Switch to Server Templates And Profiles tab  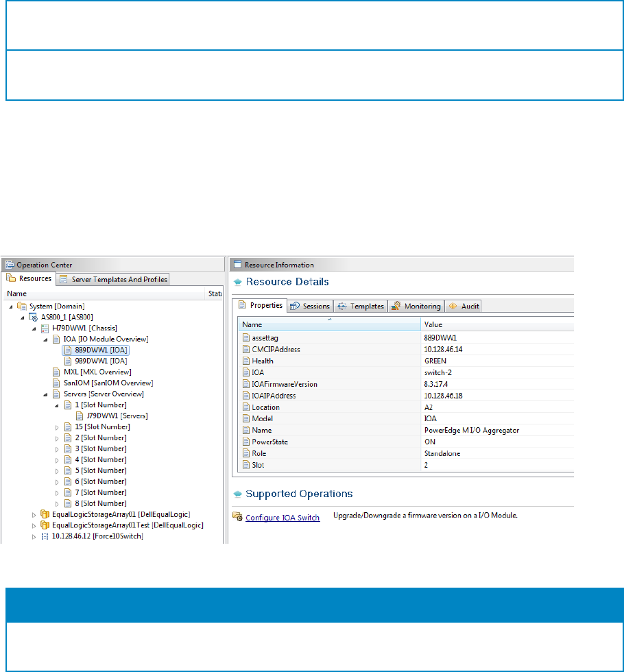[x=113, y=280]
